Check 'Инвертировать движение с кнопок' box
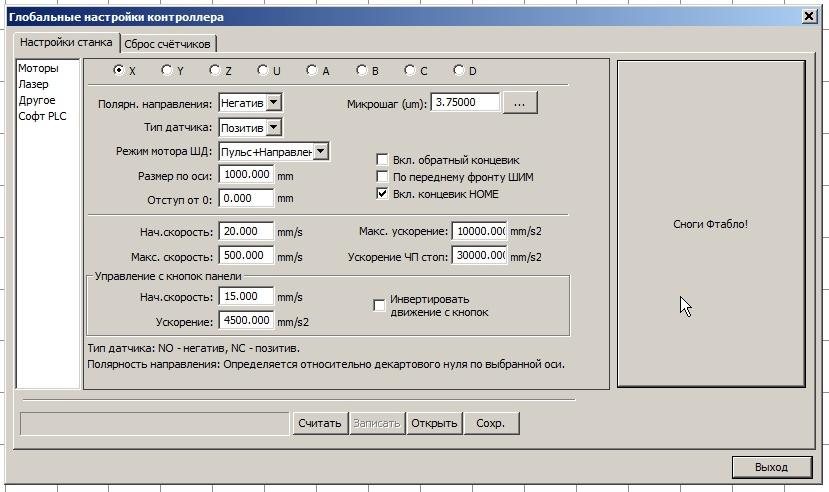This screenshot has width=829, height=492. (x=380, y=306)
